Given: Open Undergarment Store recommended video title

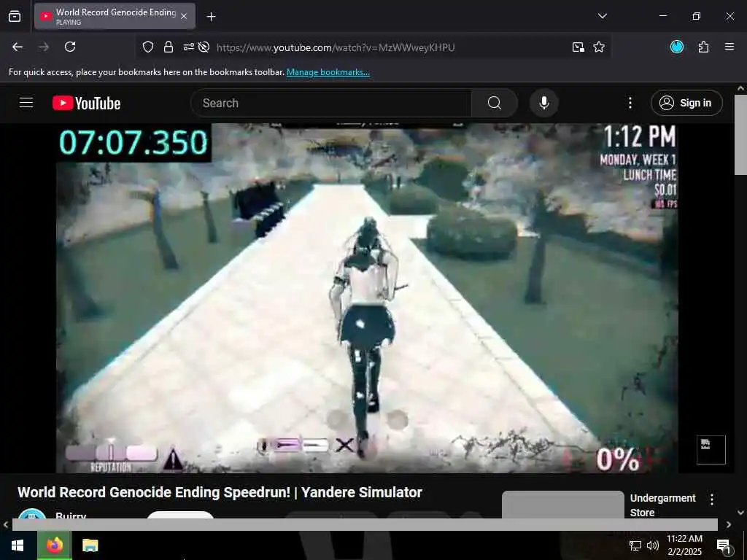Looking at the screenshot, I should click(x=662, y=505).
